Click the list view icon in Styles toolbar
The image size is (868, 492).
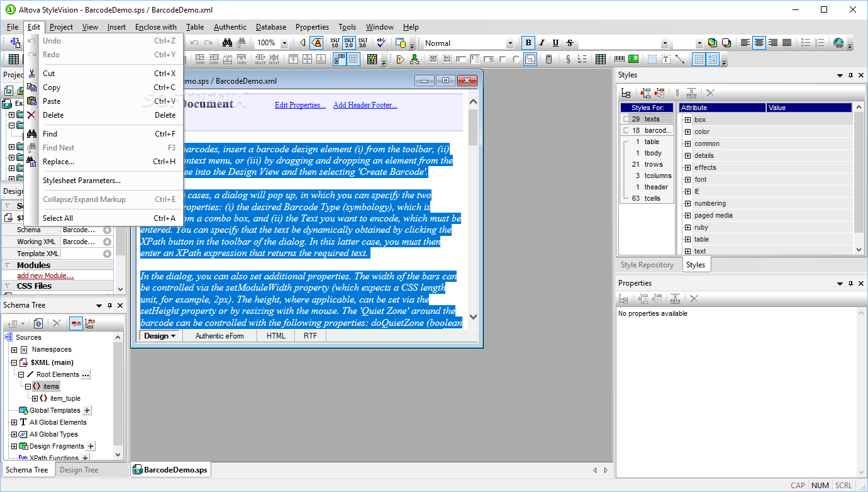(626, 93)
